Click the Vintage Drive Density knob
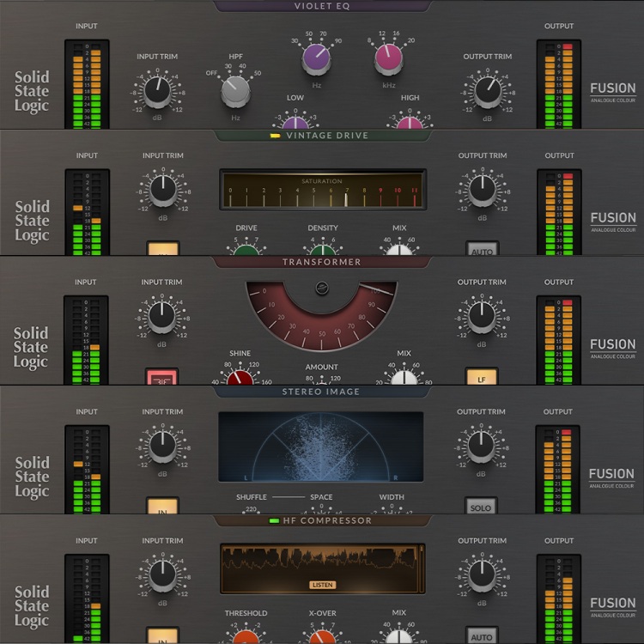 click(x=322, y=250)
